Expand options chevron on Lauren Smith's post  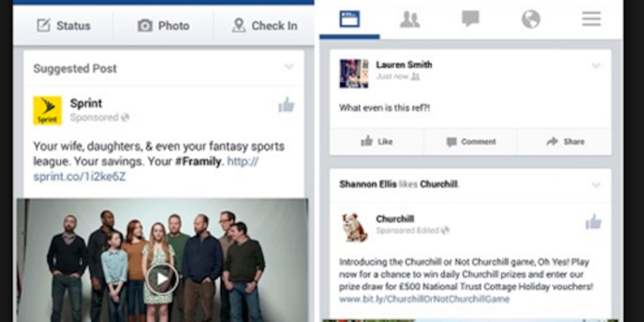click(x=596, y=66)
